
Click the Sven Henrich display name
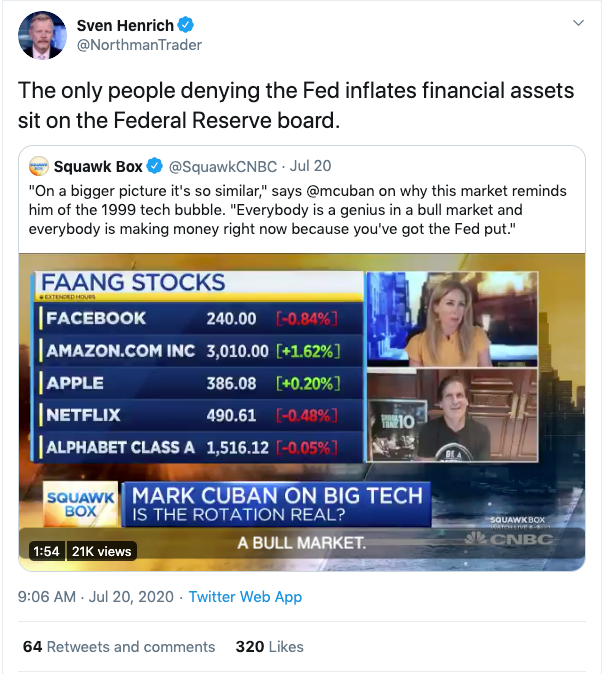coord(125,25)
